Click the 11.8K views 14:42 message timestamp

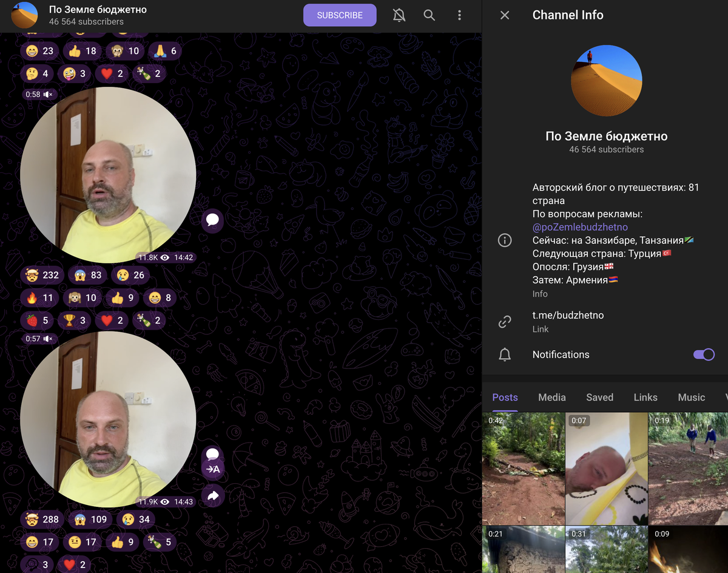click(x=166, y=257)
